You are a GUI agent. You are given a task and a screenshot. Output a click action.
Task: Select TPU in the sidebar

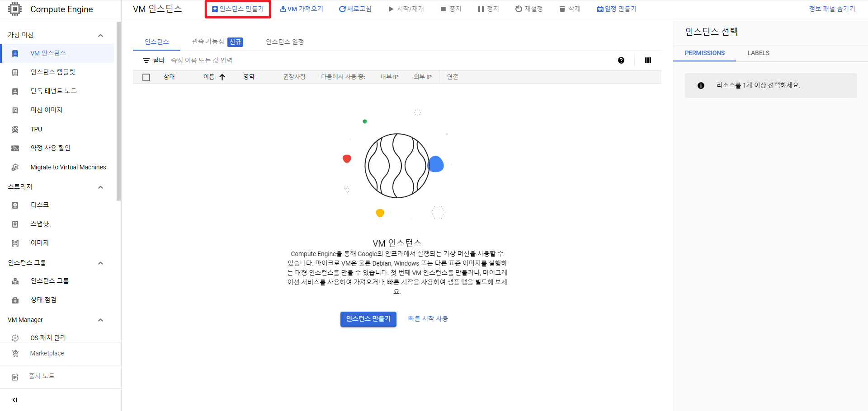(57, 129)
